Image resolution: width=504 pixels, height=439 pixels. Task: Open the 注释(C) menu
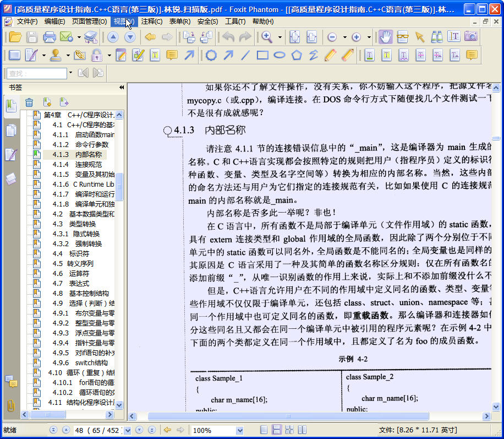click(x=152, y=21)
